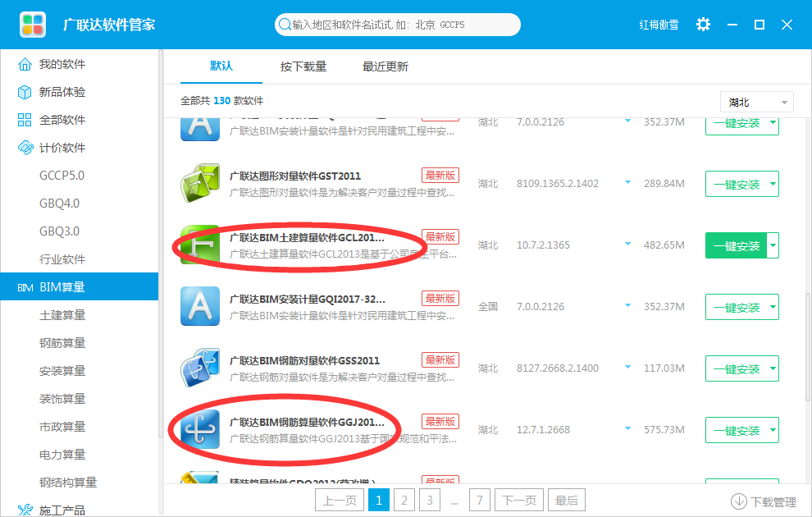Expand version dropdown for 8109.1365.2.1402

(x=627, y=183)
